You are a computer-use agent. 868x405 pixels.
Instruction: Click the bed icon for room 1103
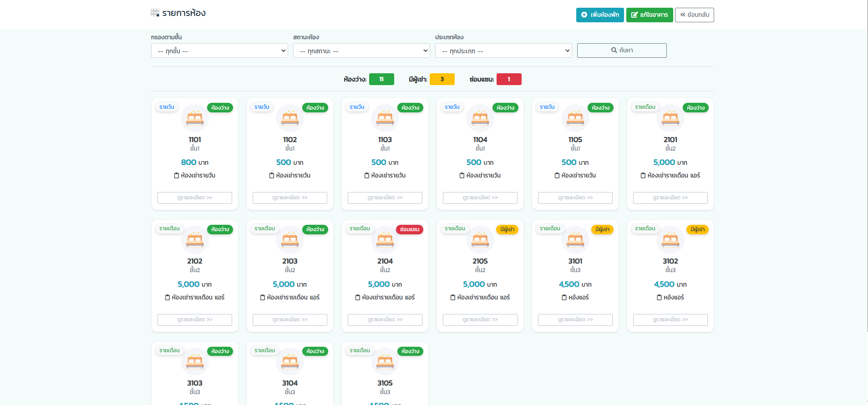385,118
